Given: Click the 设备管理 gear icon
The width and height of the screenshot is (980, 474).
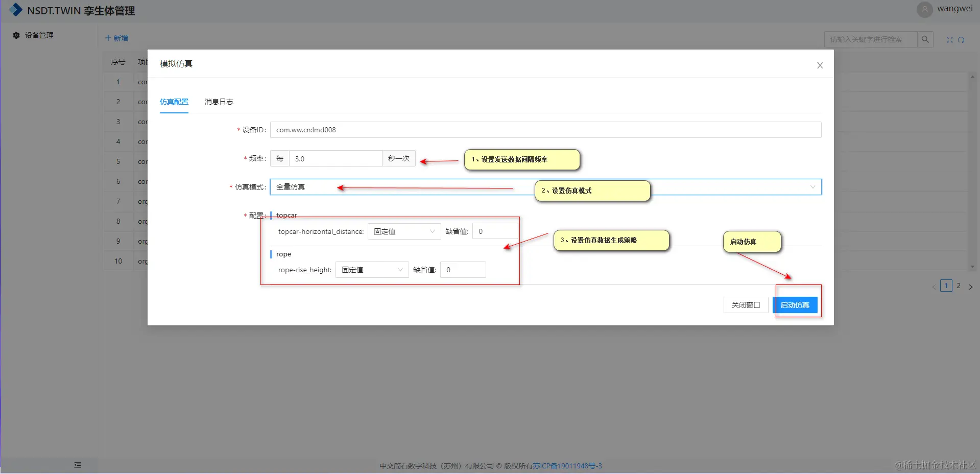Looking at the screenshot, I should [x=16, y=35].
